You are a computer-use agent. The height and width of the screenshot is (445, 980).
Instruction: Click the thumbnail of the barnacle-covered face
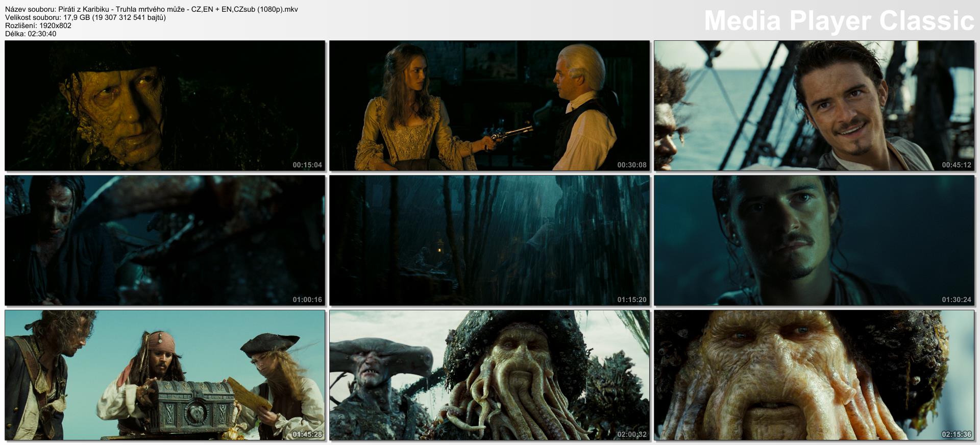pyautogui.click(x=164, y=106)
